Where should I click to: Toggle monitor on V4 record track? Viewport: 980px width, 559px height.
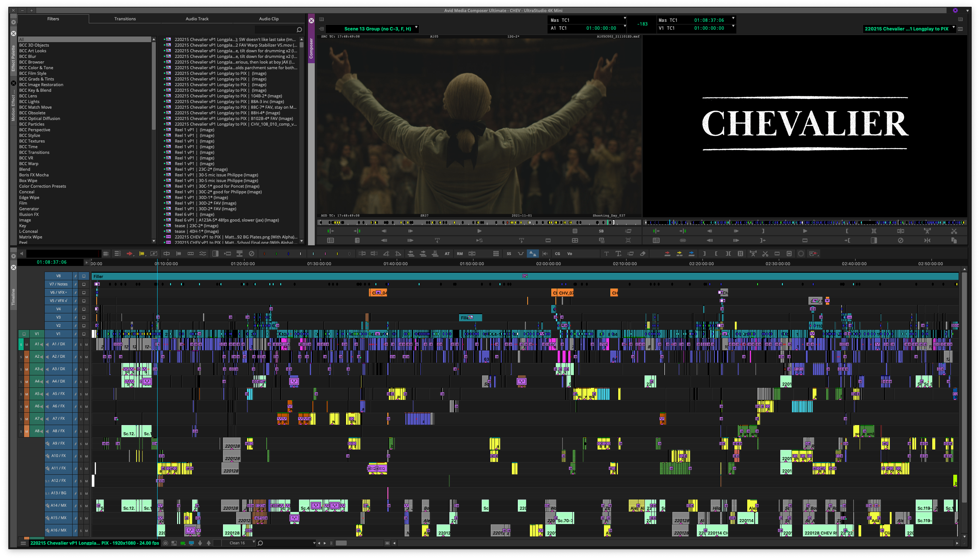click(84, 309)
